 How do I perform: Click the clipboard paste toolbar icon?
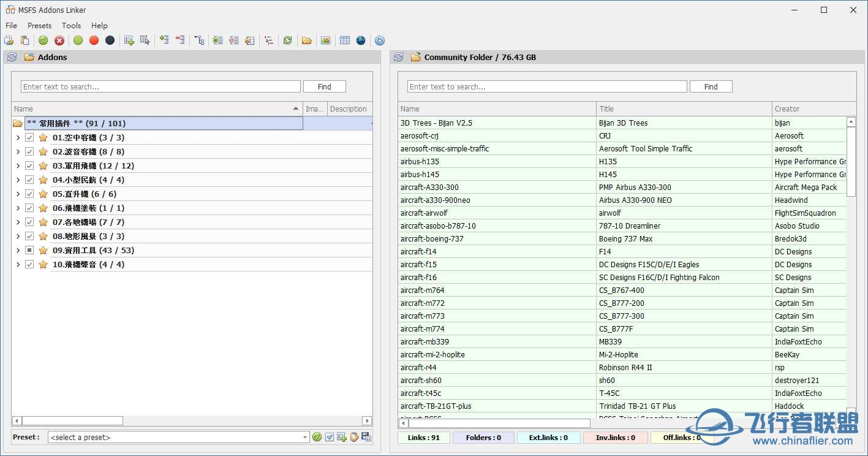[25, 40]
